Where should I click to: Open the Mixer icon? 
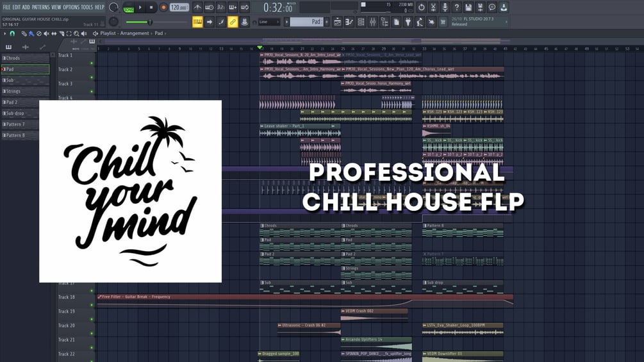[x=372, y=22]
